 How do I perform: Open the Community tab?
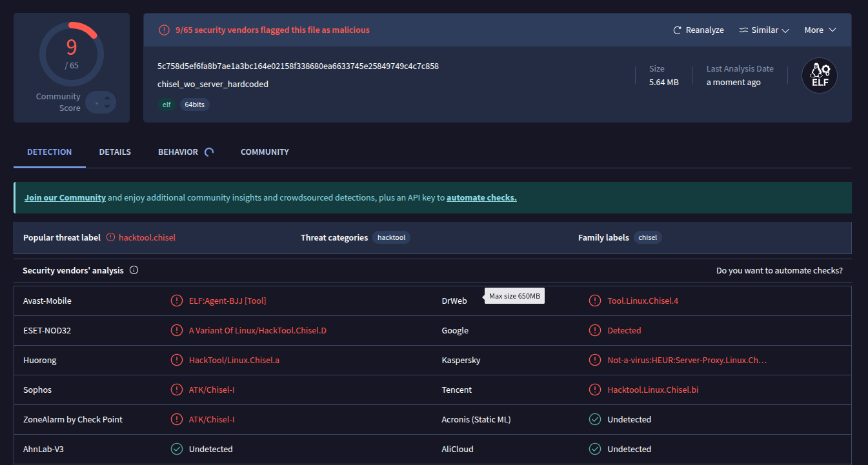(265, 152)
